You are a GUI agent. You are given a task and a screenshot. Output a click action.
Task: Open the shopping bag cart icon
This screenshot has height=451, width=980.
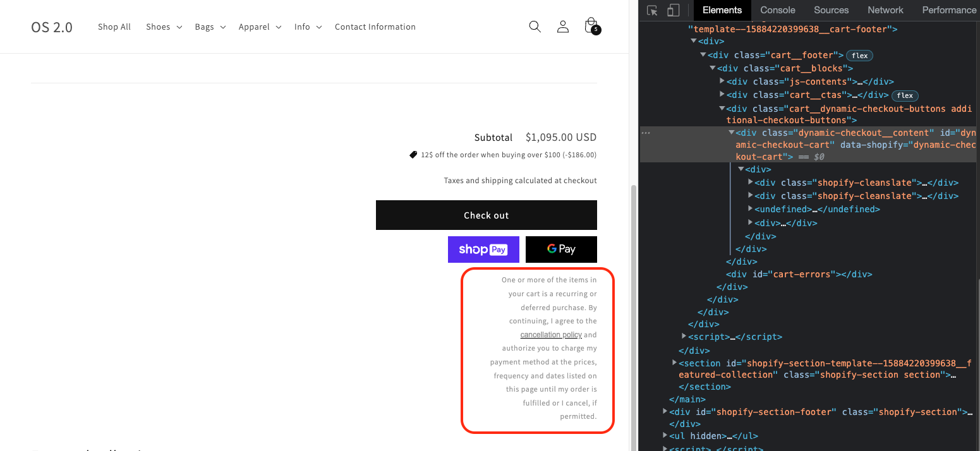[590, 25]
